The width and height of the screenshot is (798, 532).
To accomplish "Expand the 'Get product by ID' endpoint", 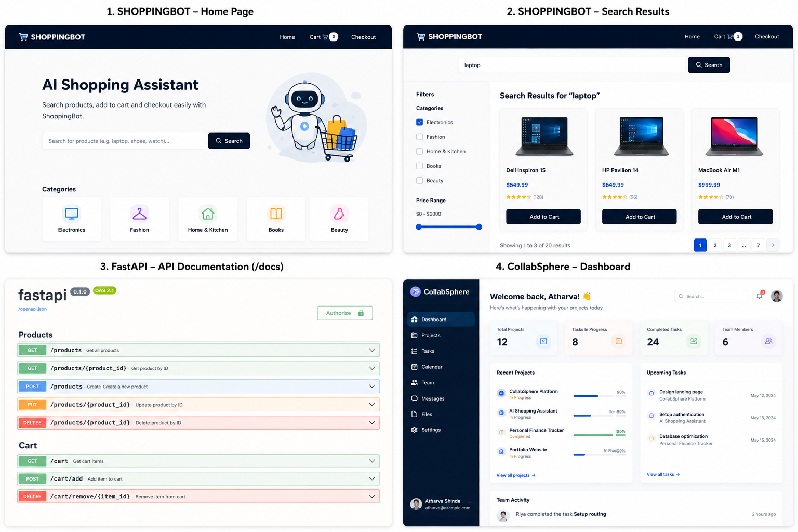I will 198,368.
